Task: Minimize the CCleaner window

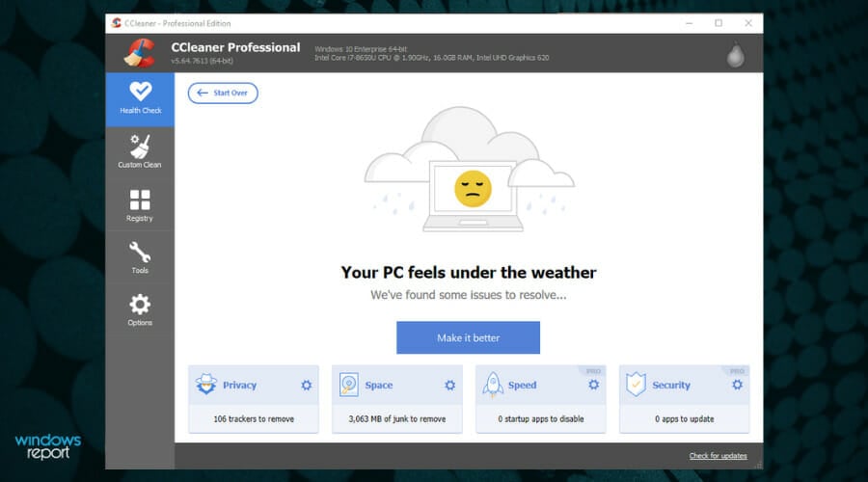Action: [690, 23]
